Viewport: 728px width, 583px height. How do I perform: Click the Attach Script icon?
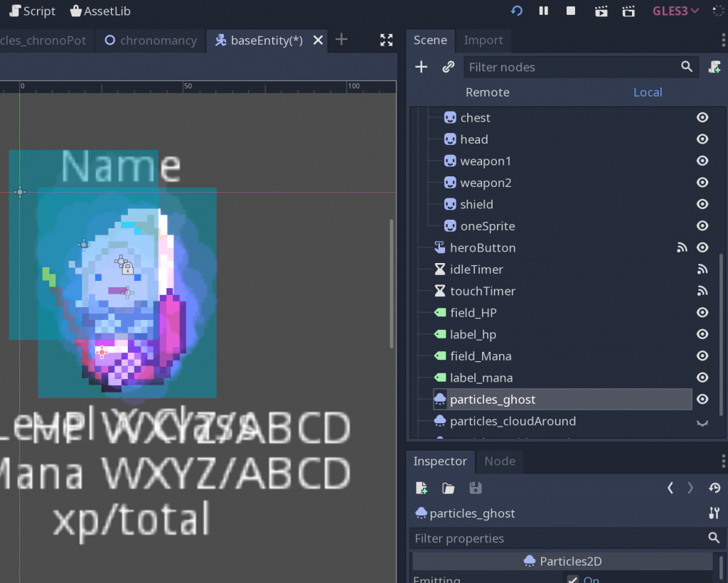714,67
